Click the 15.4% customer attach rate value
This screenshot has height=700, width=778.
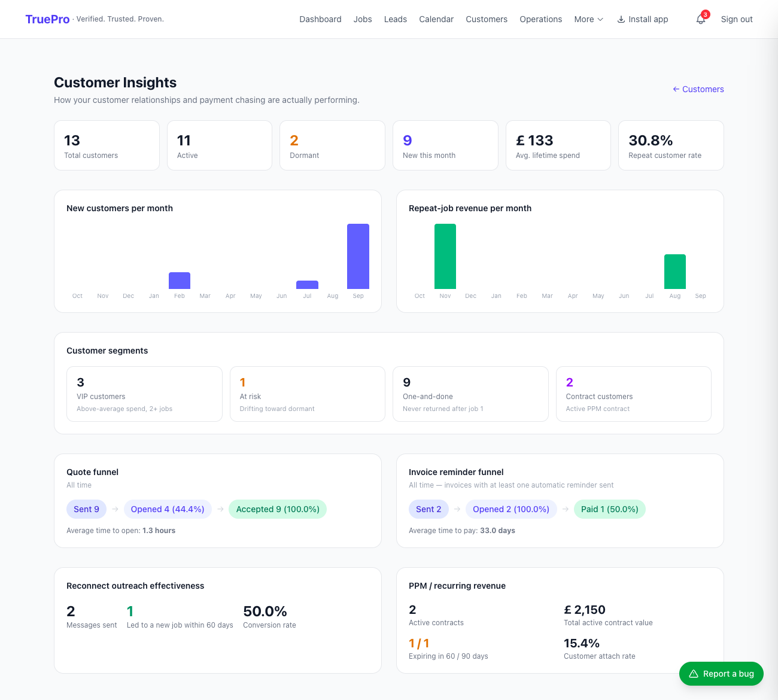tap(582, 643)
